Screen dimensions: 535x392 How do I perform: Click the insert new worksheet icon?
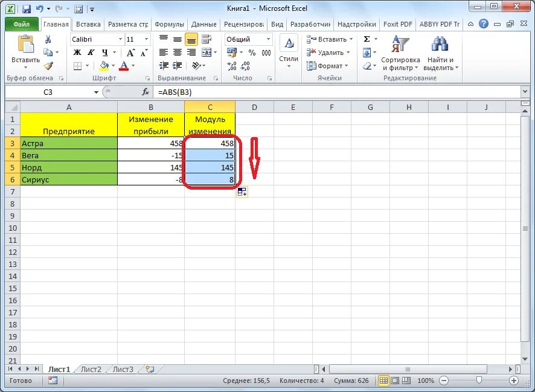[x=149, y=369]
